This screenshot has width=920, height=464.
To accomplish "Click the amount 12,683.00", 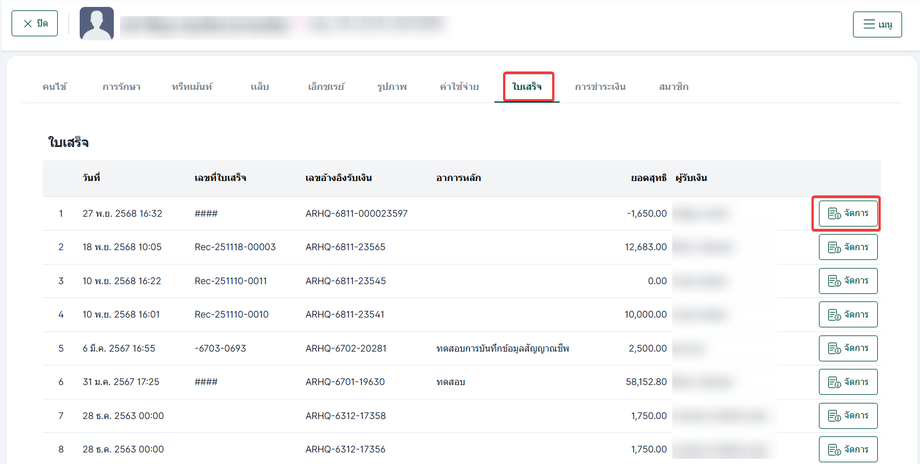I will coord(646,248).
